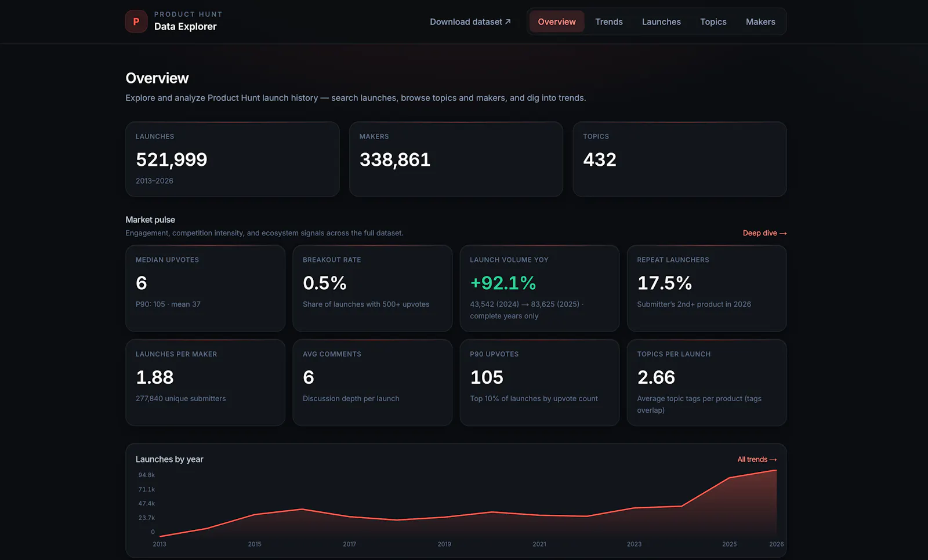Screen dimensions: 928x560
Task: Click 'Submitter's 2nd+ product in 2026' text
Action: point(694,304)
